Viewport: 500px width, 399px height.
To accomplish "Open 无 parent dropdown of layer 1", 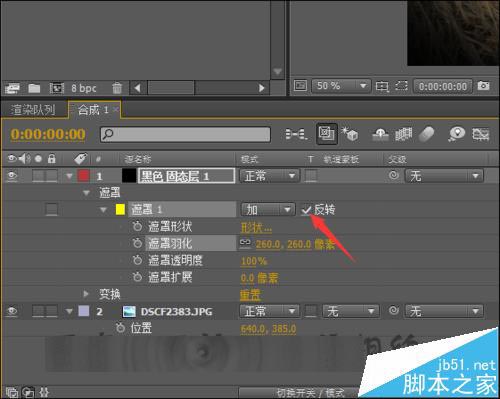I will [x=444, y=176].
